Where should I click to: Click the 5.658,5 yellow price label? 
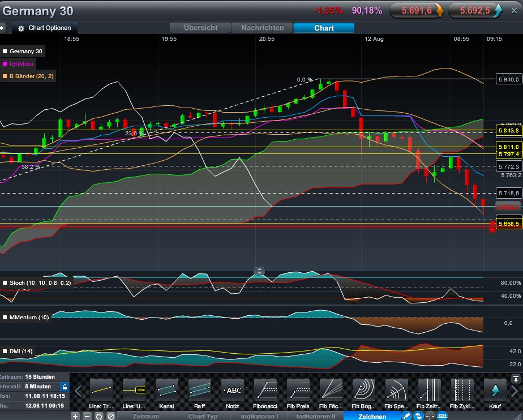pos(509,224)
